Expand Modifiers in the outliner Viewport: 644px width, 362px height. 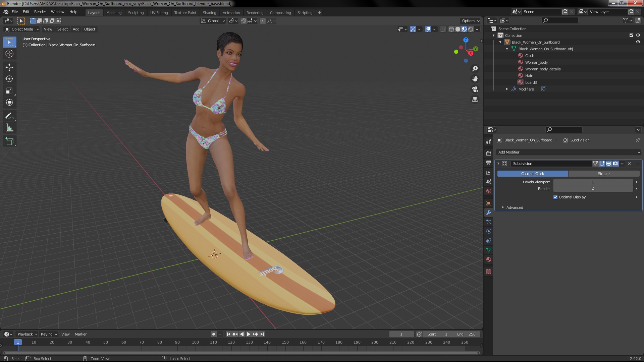coord(507,89)
